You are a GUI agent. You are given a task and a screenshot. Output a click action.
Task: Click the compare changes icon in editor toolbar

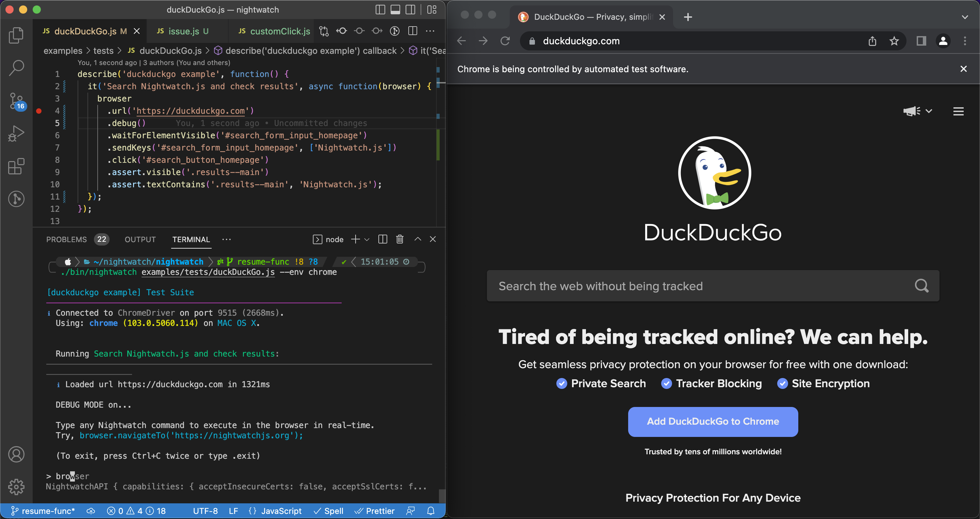click(x=324, y=31)
